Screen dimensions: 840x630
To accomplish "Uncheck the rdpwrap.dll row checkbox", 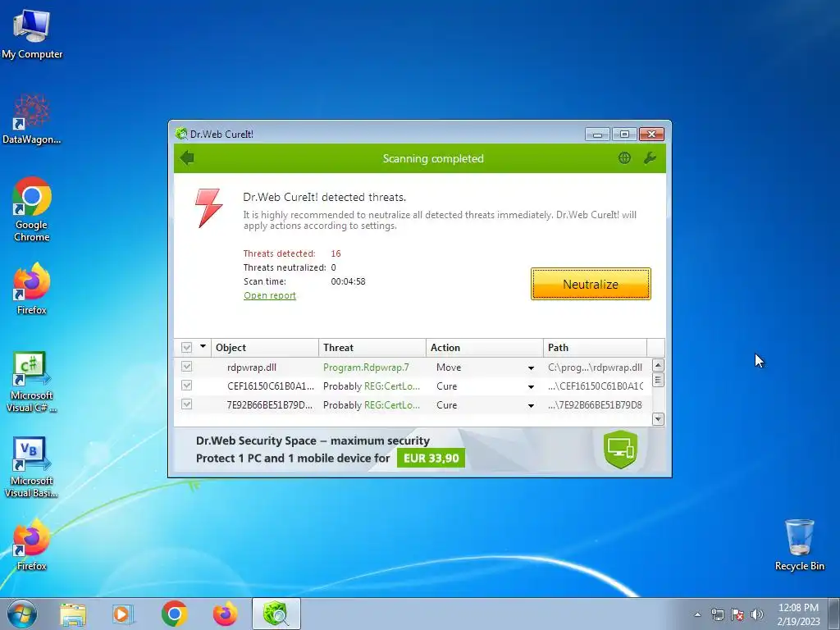I will click(186, 367).
